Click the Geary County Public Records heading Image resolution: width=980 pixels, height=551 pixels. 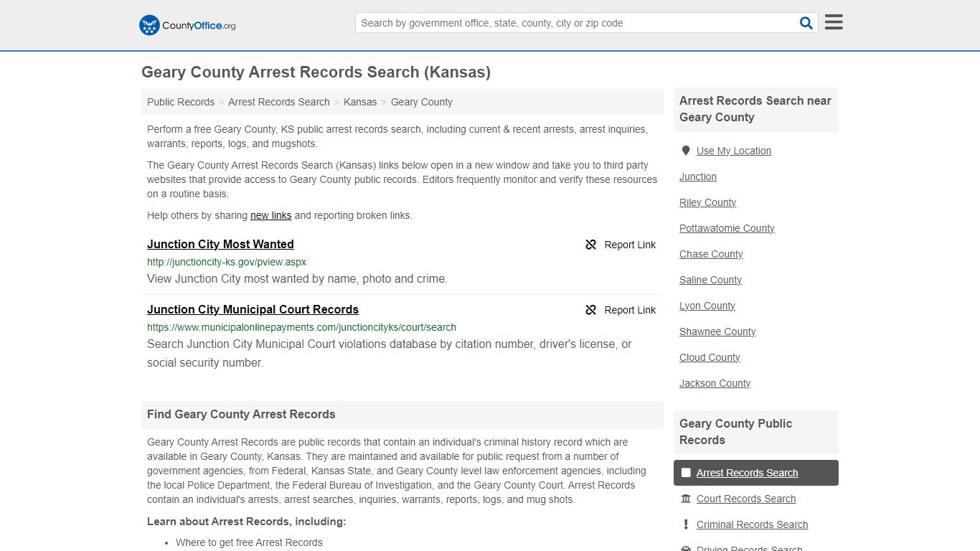(x=735, y=432)
